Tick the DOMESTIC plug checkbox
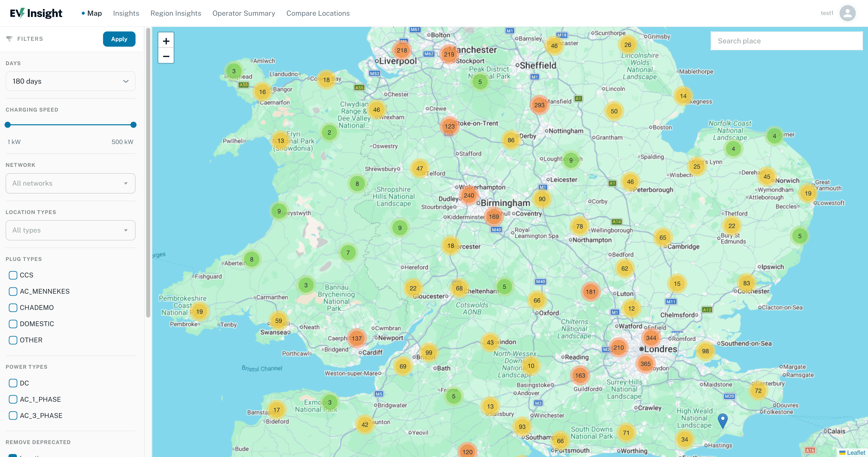This screenshot has width=868, height=457. tap(13, 324)
